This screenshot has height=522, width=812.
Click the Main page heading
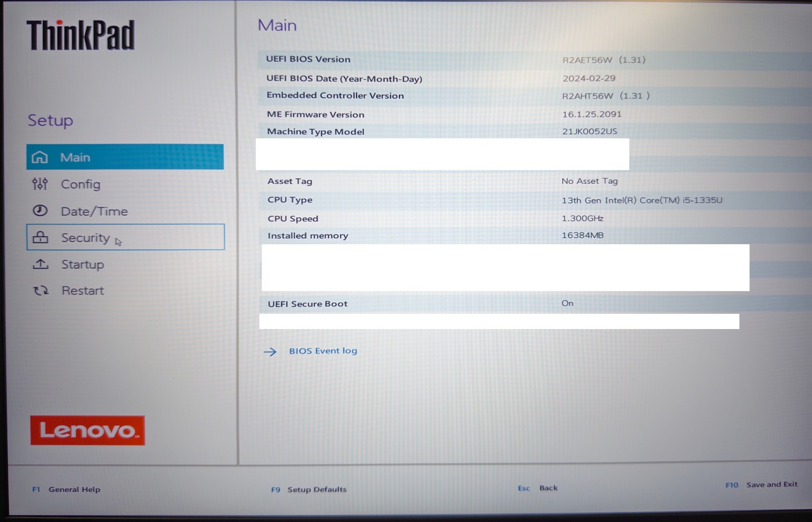click(x=277, y=25)
